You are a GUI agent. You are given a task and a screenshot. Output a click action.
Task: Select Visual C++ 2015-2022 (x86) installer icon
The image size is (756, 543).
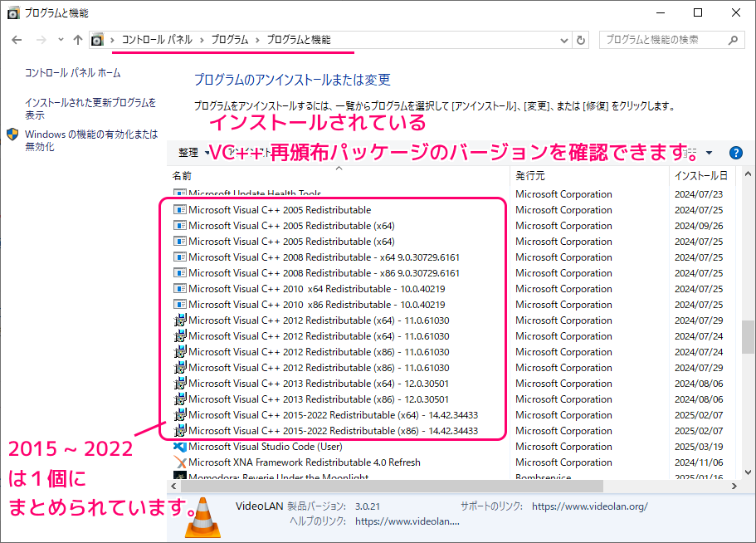click(x=180, y=431)
